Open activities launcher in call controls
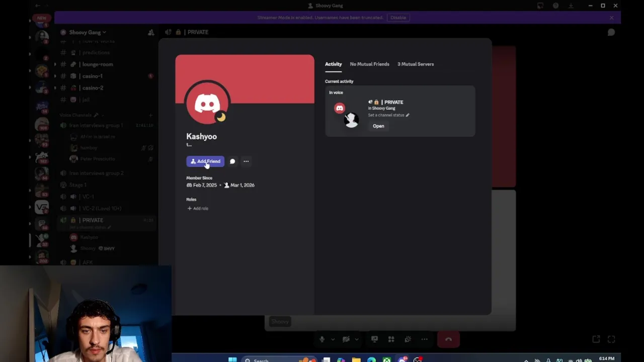 coord(391,339)
